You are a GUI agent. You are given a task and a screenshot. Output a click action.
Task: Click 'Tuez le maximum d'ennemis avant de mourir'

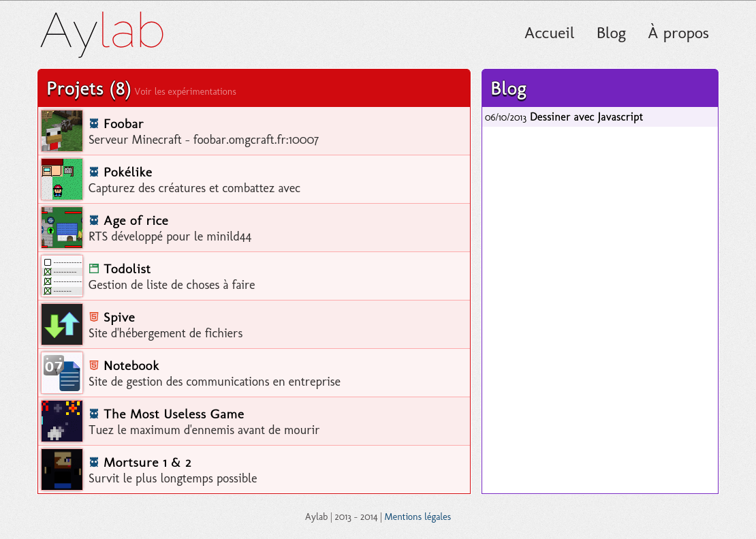click(204, 430)
